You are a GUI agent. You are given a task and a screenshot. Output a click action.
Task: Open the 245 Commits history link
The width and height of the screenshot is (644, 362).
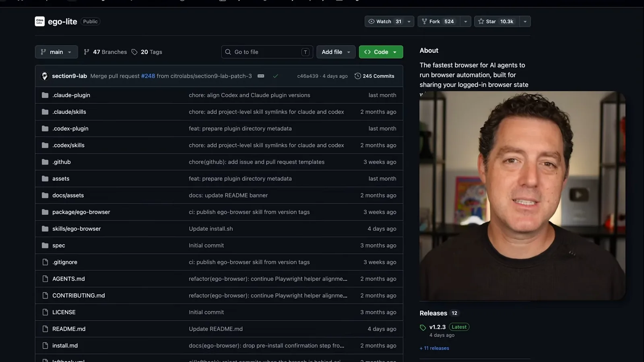(x=374, y=76)
